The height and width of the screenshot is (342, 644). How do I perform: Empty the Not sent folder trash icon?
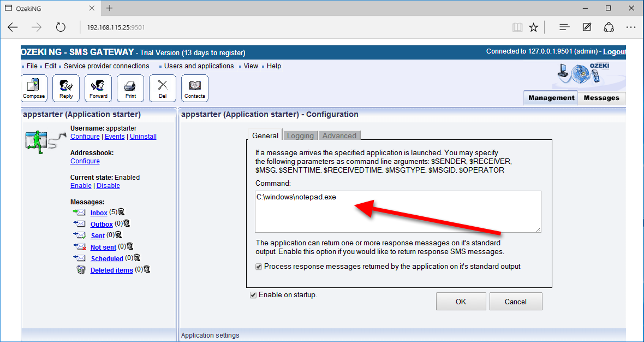[x=130, y=246]
